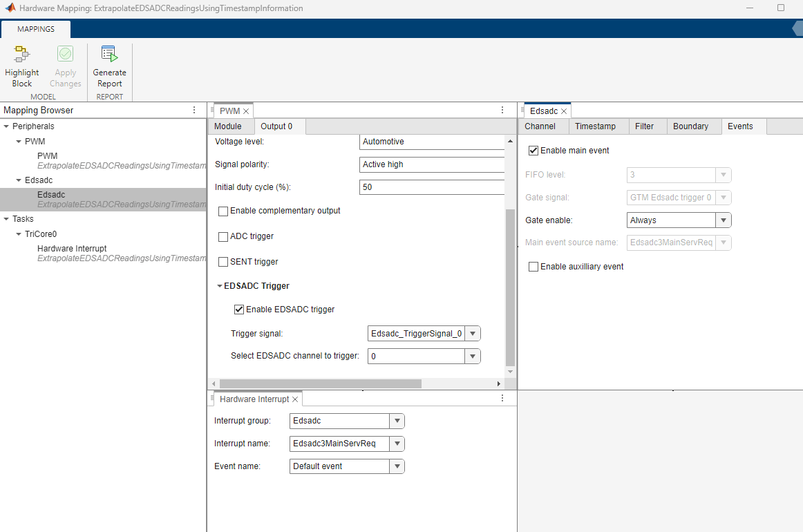Screen dimensions: 803x532
Task: Switch to the Timestamp tab
Action: pos(595,126)
